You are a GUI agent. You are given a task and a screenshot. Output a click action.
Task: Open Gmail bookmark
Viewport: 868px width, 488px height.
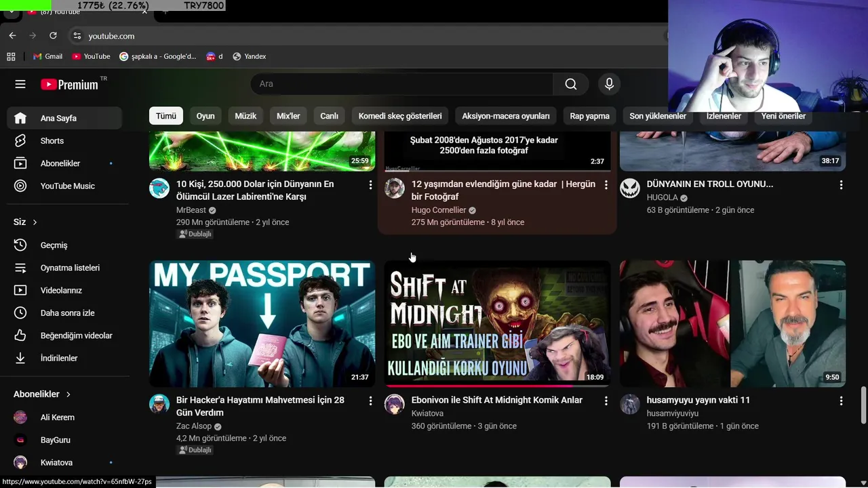[47, 56]
